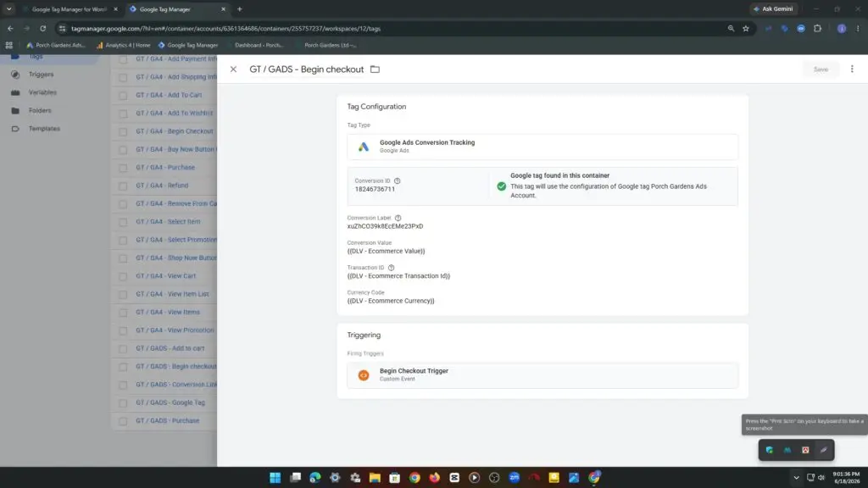Reload the page
The width and height of the screenshot is (868, 488).
pyautogui.click(x=42, y=28)
